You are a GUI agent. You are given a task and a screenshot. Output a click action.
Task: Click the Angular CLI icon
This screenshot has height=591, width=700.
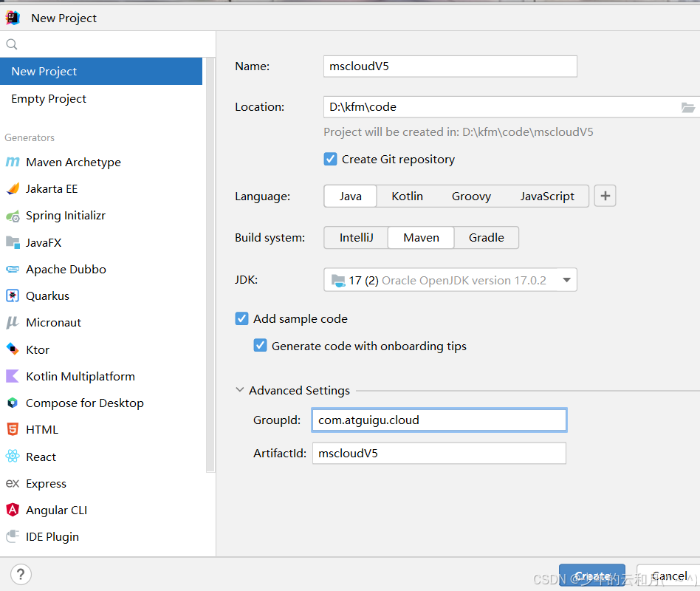(x=13, y=510)
